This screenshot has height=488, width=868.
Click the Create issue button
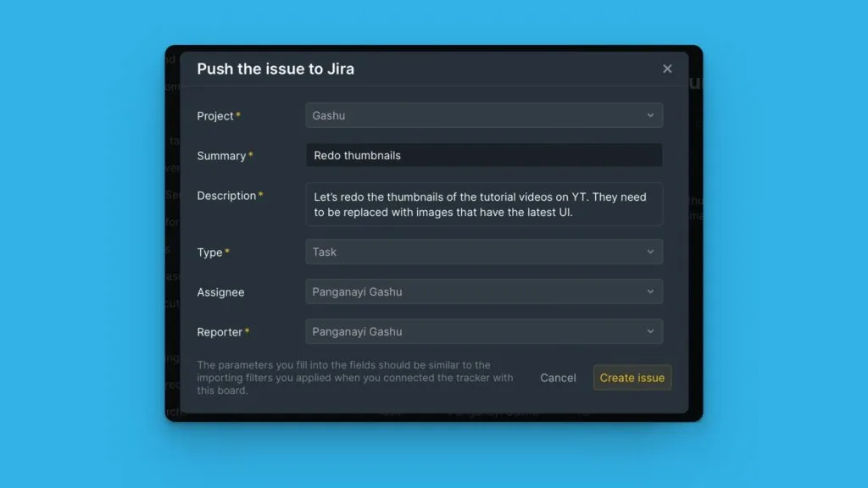632,378
